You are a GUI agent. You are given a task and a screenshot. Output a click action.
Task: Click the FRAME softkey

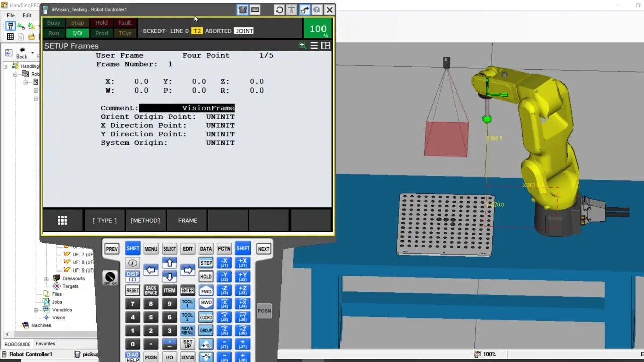pyautogui.click(x=187, y=220)
